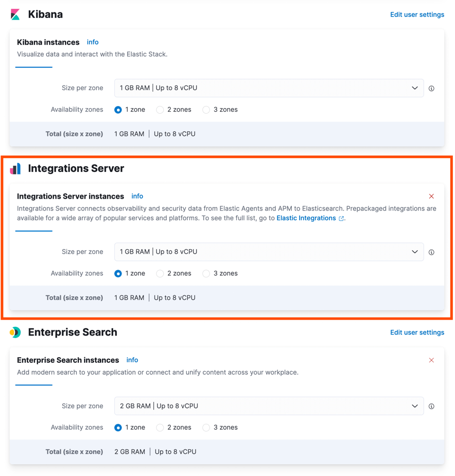This screenshot has height=476, width=455.
Task: Select 3 zones for Integrations Server
Action: coord(206,273)
